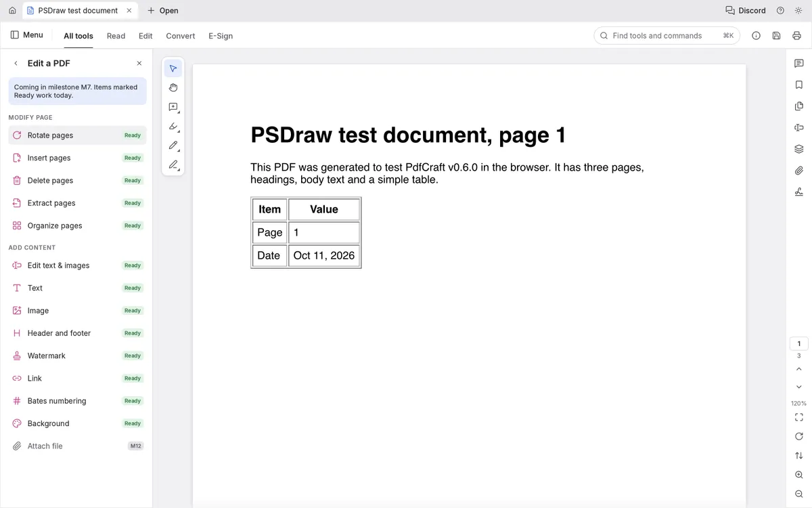
Task: Toggle theme with the sun icon
Action: [x=798, y=11]
